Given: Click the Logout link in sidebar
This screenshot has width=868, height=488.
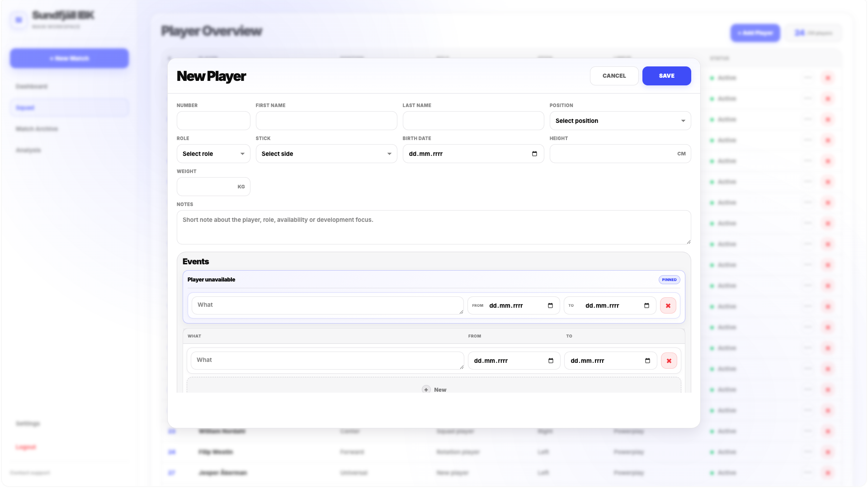Looking at the screenshot, I should [26, 447].
